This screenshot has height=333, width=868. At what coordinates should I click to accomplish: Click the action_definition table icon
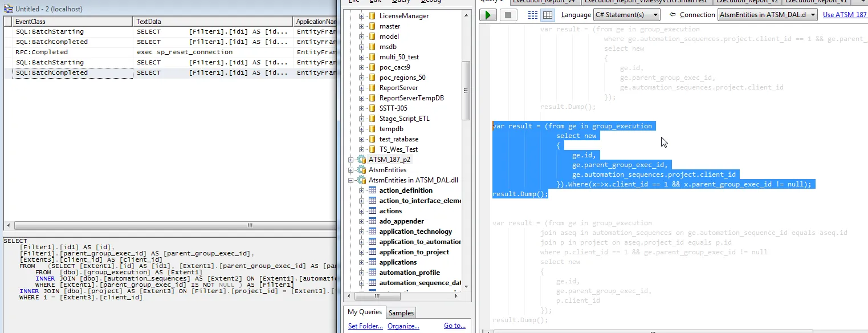(372, 190)
